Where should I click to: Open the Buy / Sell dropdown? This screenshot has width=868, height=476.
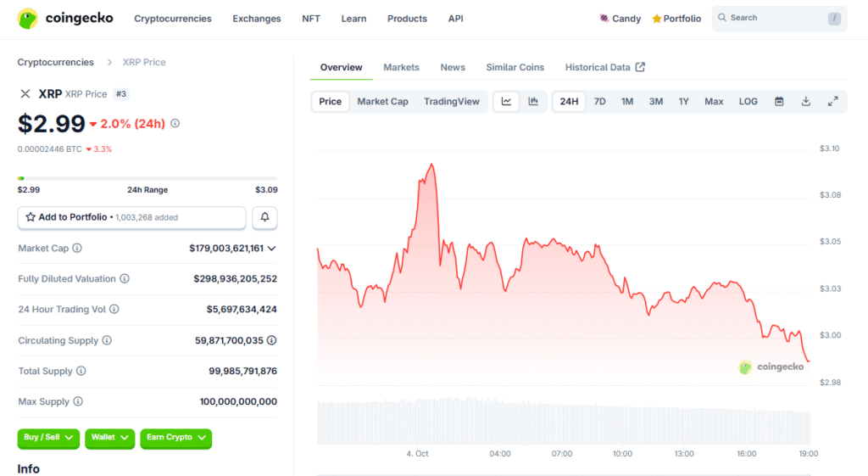pos(48,438)
